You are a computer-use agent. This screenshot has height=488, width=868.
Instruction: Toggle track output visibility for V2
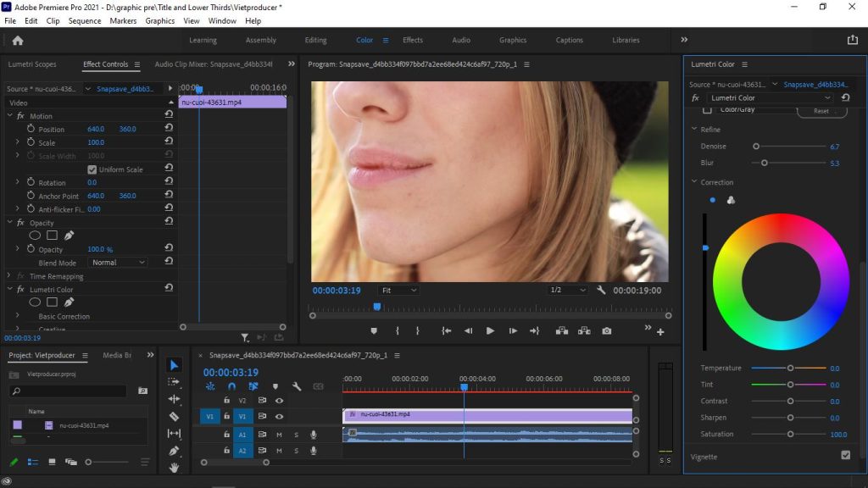click(281, 400)
